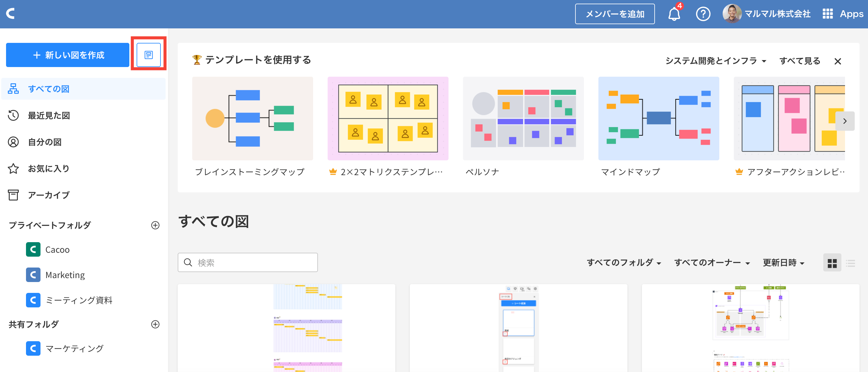Screen dimensions: 868x372
Task: Click the マインドマップ template name
Action: (x=630, y=172)
